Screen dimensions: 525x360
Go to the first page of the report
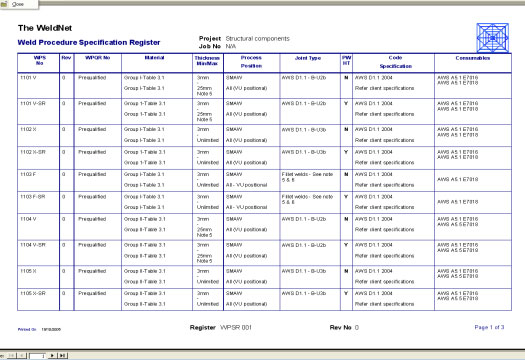pyautogui.click(x=11, y=356)
